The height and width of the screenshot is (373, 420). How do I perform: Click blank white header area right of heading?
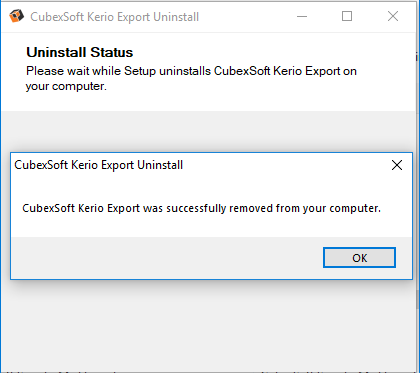click(273, 52)
